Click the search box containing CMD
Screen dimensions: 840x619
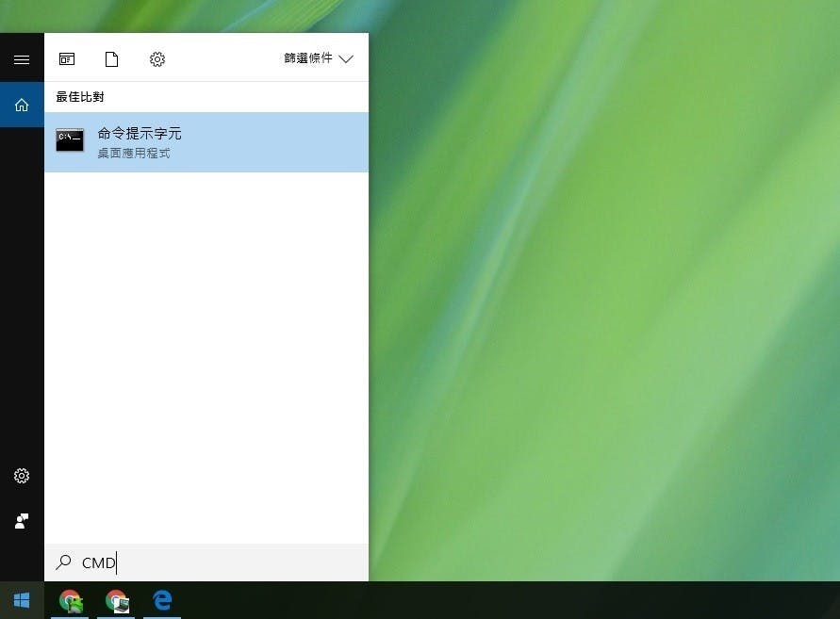click(x=206, y=562)
